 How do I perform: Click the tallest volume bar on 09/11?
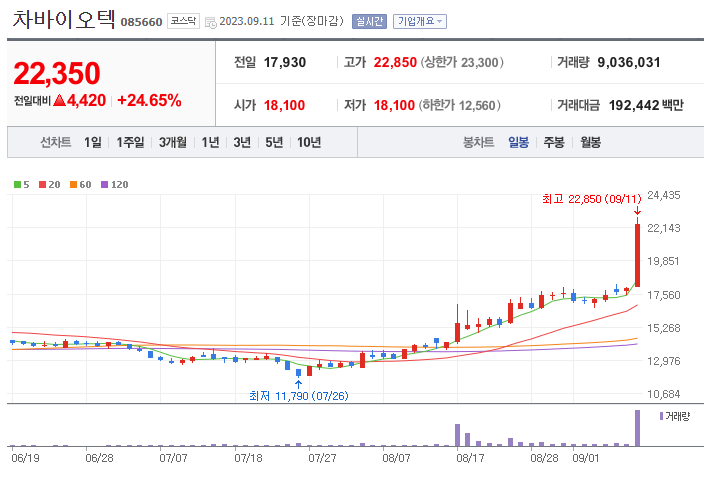point(637,428)
